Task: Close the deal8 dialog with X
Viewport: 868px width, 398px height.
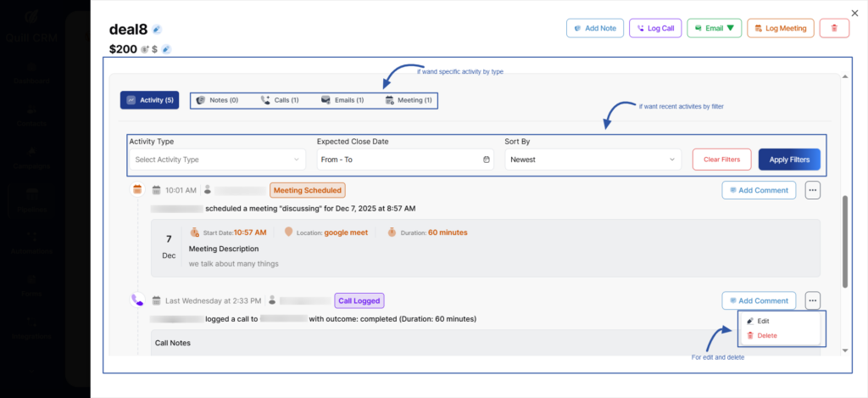Action: (x=854, y=12)
